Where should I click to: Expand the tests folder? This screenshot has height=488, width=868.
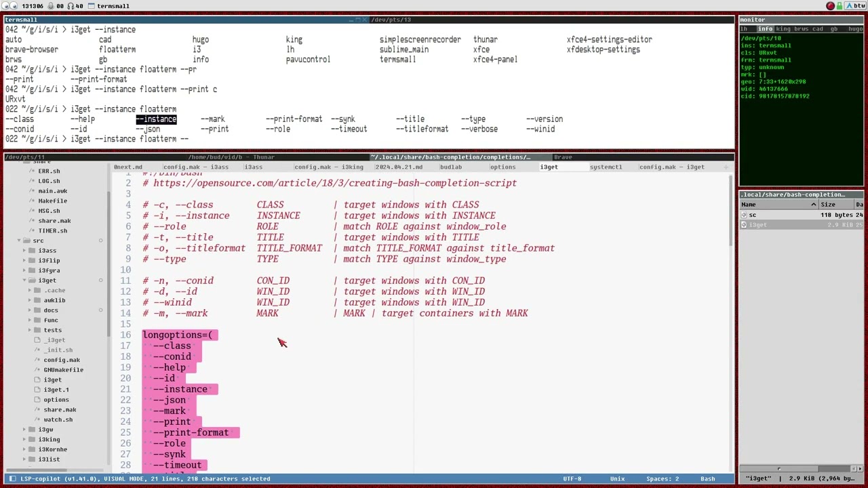tap(30, 330)
